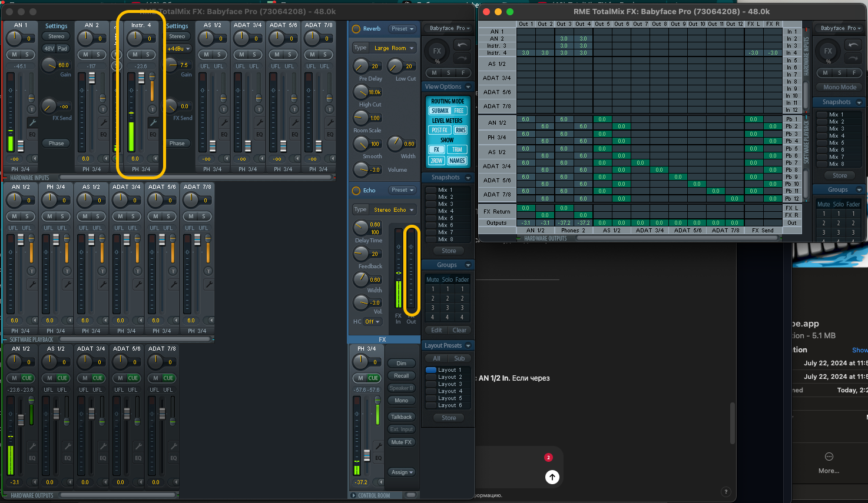Collapse the Control Room section arrow
868x503 pixels.
coord(354,495)
